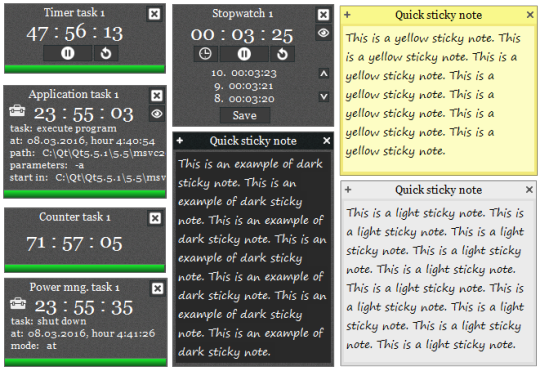
Task: Add a new note from dark sticky plus
Action: 180,140
